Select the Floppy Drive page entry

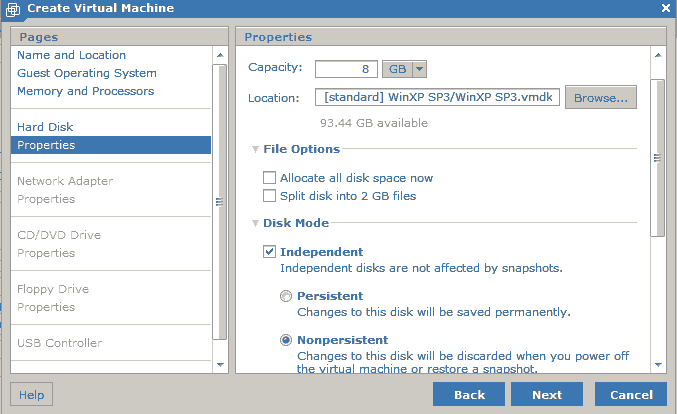coord(53,289)
